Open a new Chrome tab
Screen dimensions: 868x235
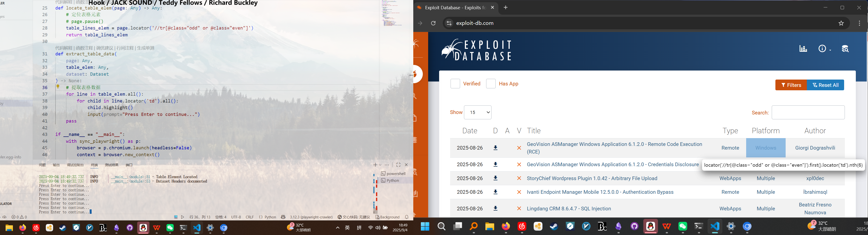[505, 7]
